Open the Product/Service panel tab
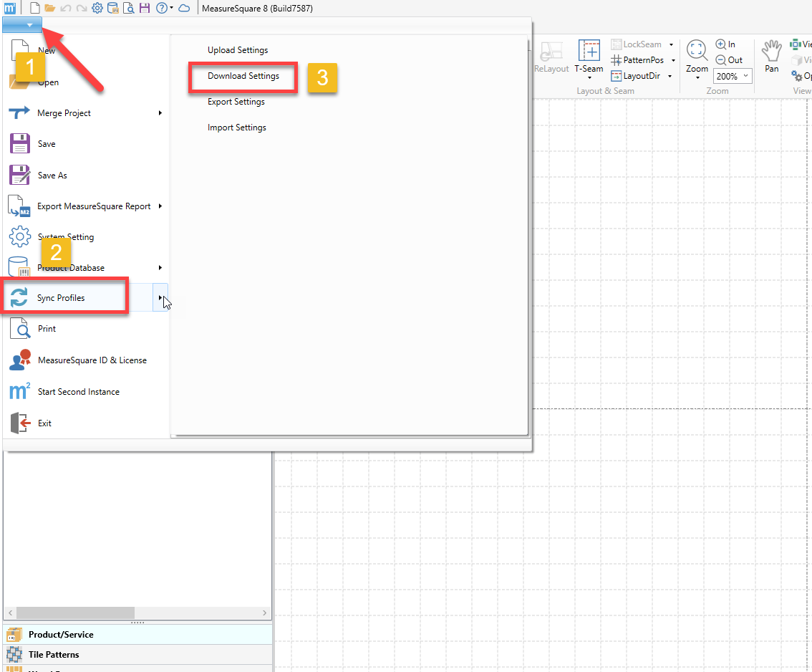Screen dimensions: 812x672 tap(137, 634)
